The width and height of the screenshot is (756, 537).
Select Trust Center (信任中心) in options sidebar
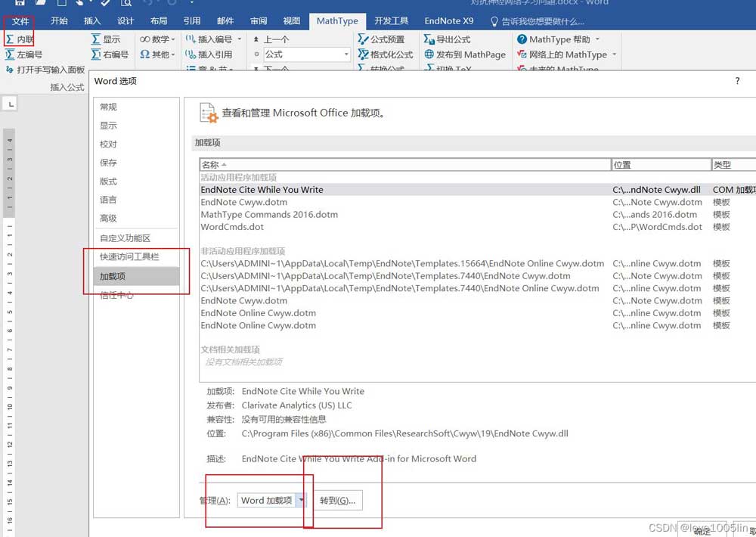(117, 295)
